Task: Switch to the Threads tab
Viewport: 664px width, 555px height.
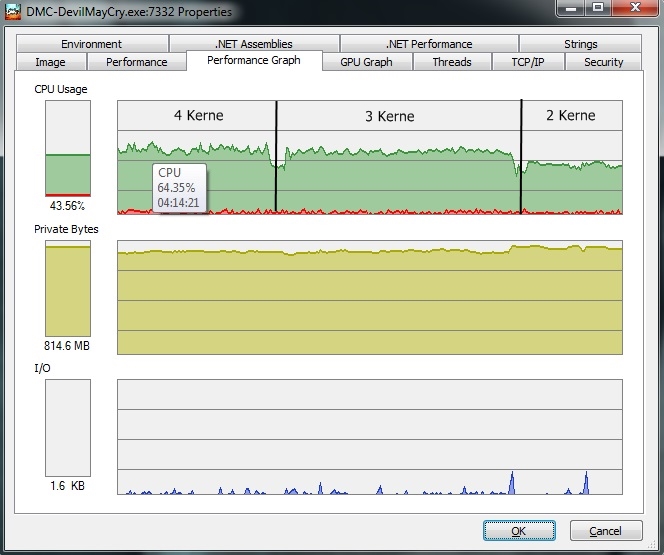Action: point(452,62)
